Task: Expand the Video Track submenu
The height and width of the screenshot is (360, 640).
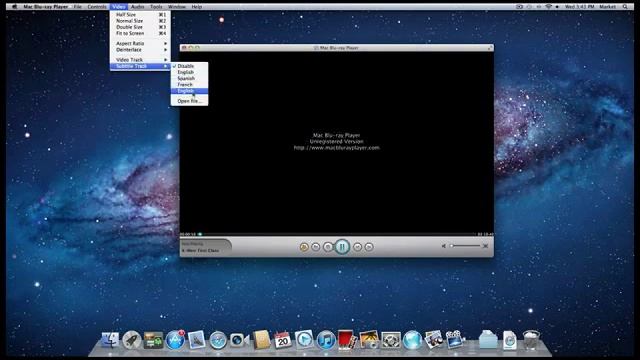Action: click(140, 60)
